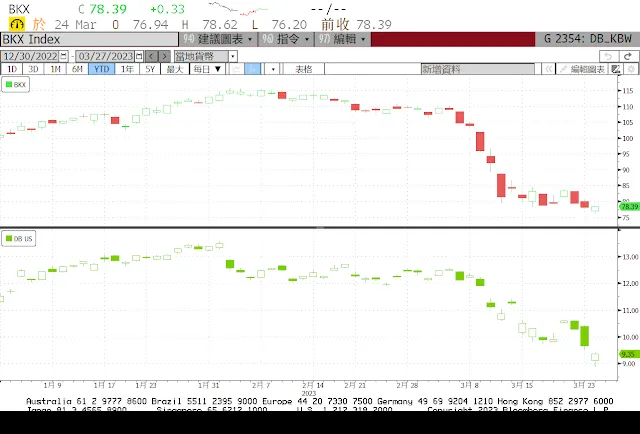Select the 6M period
This screenshot has height=434, width=640.
pyautogui.click(x=78, y=69)
